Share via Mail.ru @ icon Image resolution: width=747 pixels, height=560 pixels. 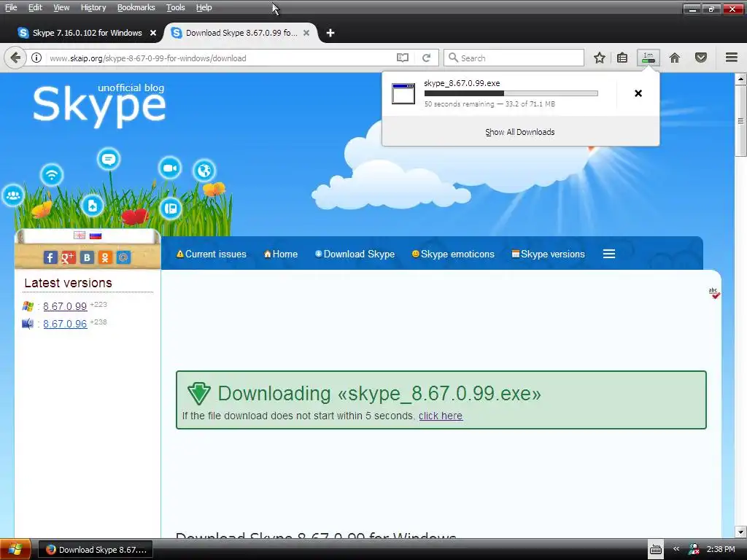pos(123,257)
